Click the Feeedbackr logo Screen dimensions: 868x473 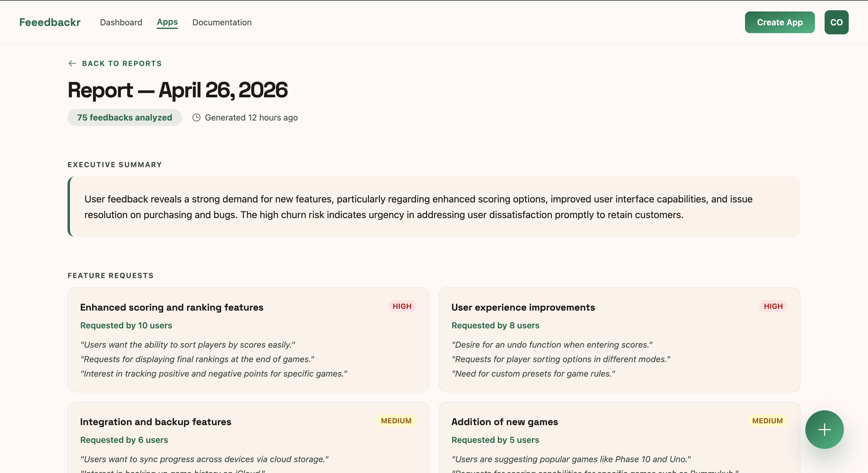tap(49, 22)
